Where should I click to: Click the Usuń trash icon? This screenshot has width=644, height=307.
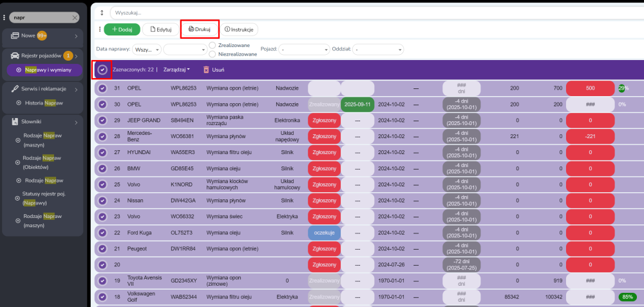click(x=206, y=70)
